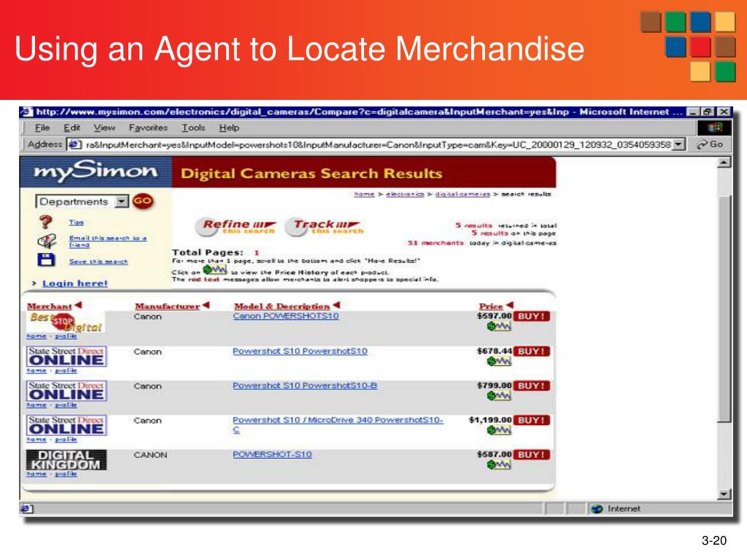Click the red GO button beside Departments
The height and width of the screenshot is (560, 747).
142,201
